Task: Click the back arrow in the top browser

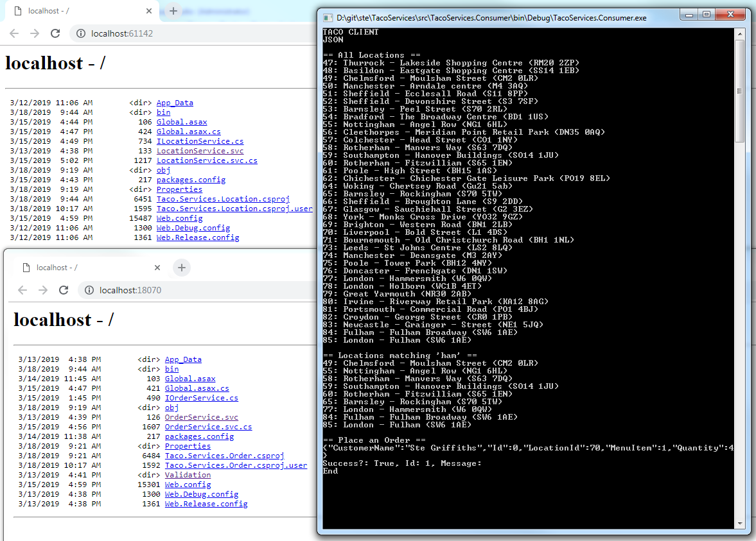Action: click(x=14, y=33)
